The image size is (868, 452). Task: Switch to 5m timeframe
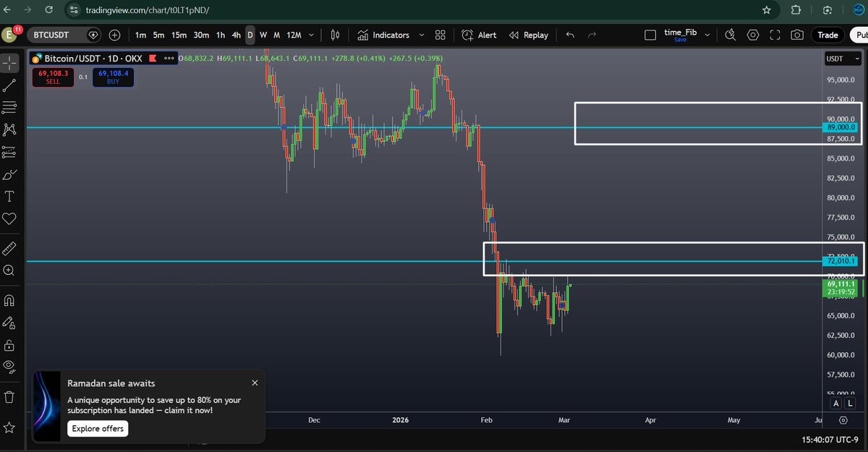click(x=158, y=35)
